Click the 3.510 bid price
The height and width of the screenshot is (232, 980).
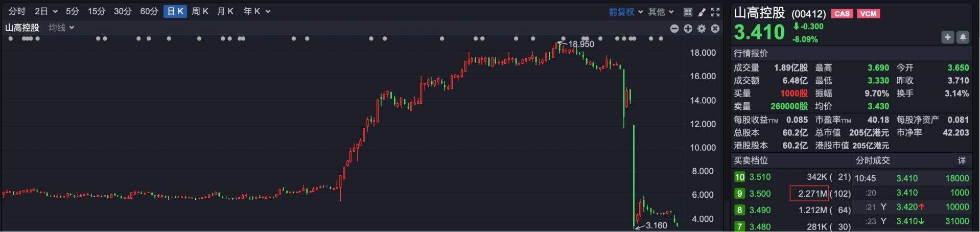point(760,177)
